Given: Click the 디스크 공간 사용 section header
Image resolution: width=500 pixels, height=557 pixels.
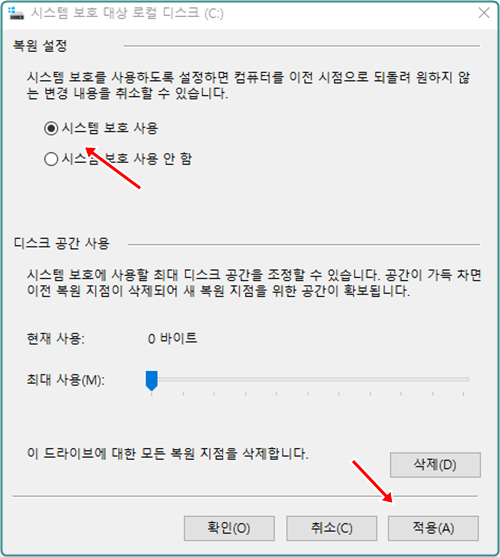Looking at the screenshot, I should [61, 244].
